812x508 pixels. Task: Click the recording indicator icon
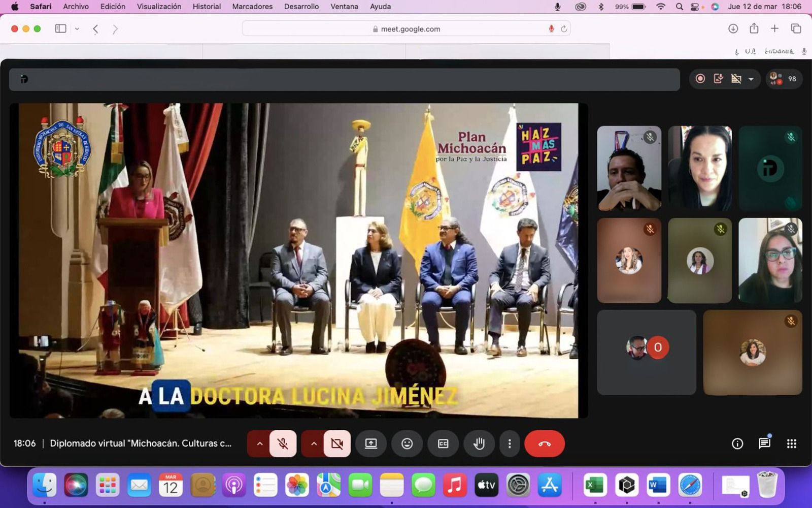700,79
